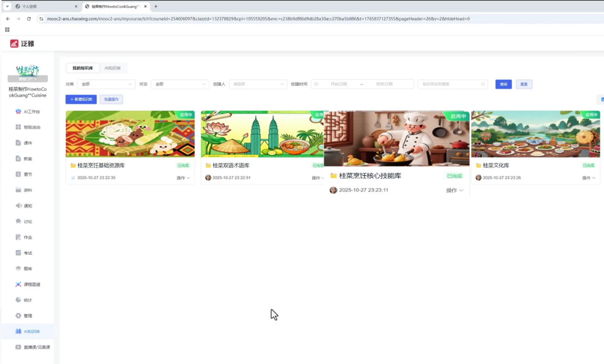Open the 作业 homework section

pyautogui.click(x=26, y=237)
